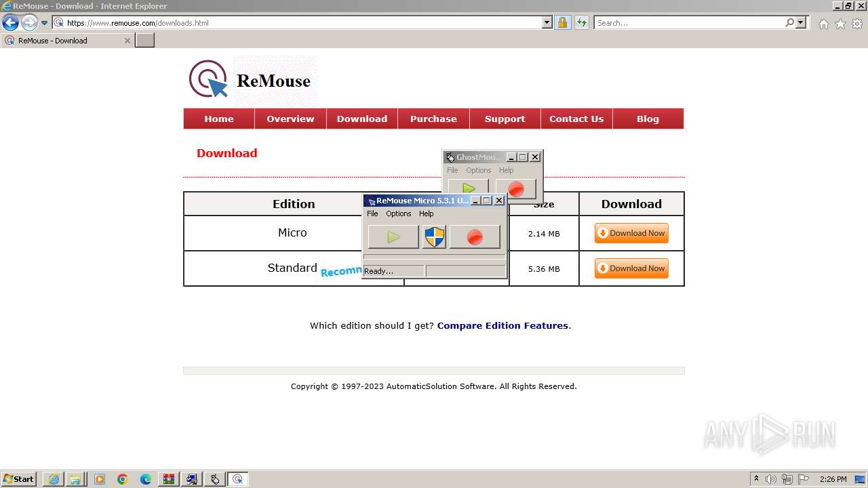Click the URL address field

click(303, 22)
